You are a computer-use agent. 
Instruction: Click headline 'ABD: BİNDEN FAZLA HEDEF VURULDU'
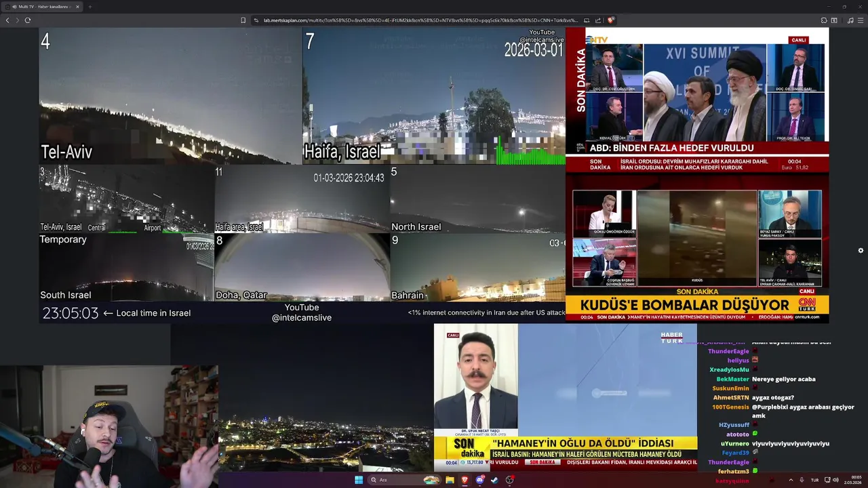[671, 148]
